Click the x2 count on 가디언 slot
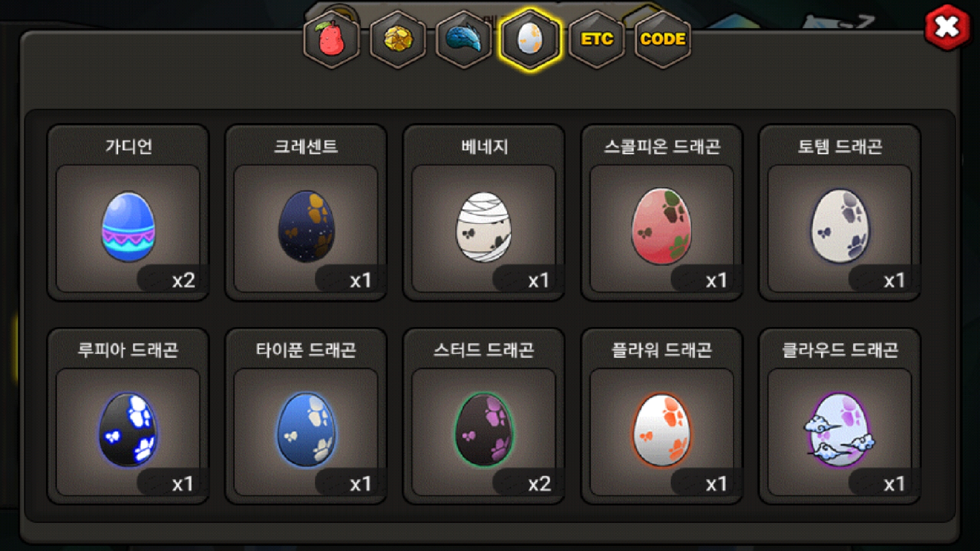Image resolution: width=980 pixels, height=551 pixels. [184, 281]
